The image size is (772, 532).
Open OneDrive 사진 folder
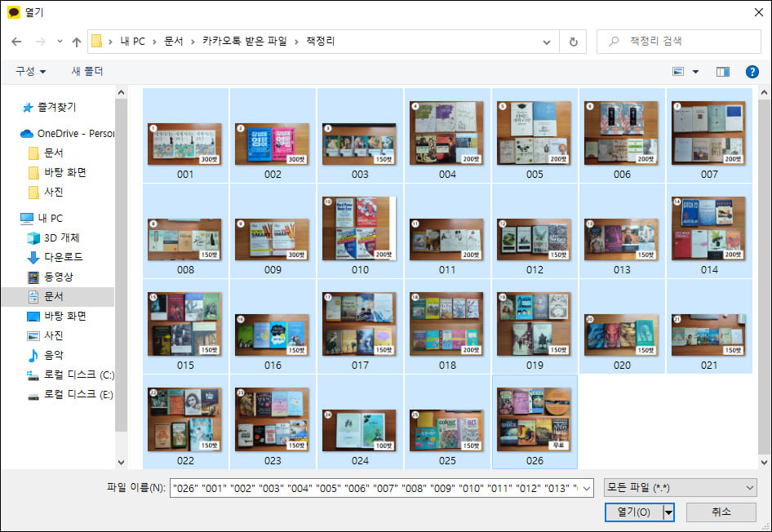46,192
